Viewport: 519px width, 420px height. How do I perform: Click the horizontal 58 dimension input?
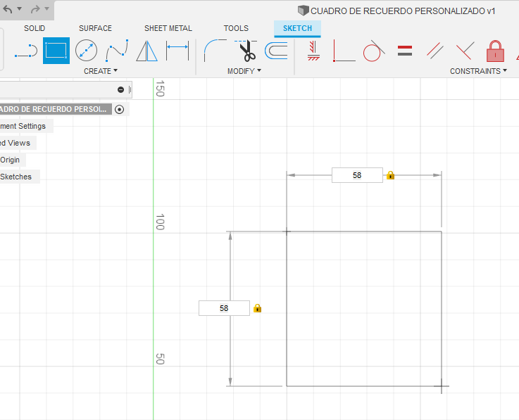[357, 175]
